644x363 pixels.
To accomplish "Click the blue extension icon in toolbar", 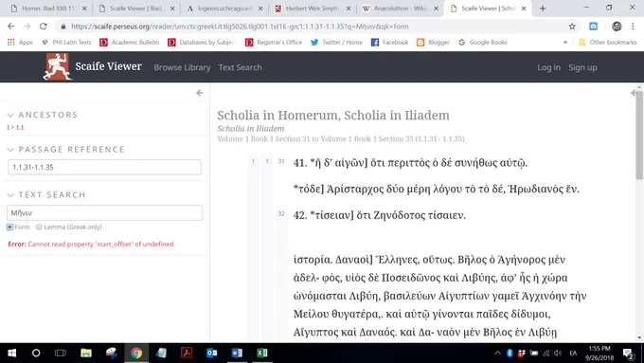I will pos(594,27).
